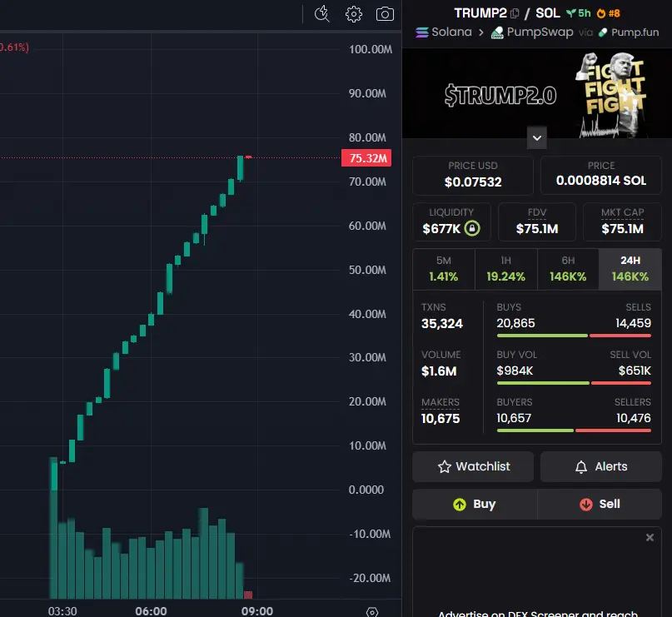Open chart settings gear icon
672x617 pixels.
[x=354, y=14]
